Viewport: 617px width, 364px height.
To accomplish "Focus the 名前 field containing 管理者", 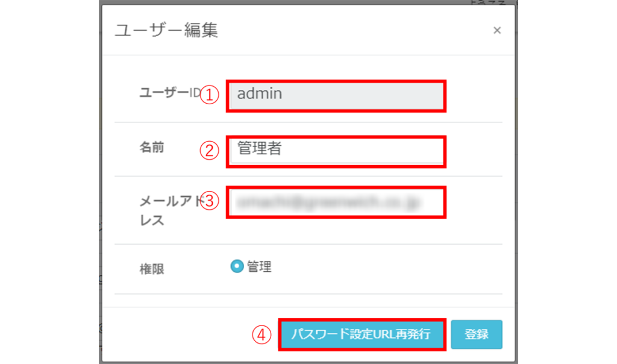I will coord(336,151).
